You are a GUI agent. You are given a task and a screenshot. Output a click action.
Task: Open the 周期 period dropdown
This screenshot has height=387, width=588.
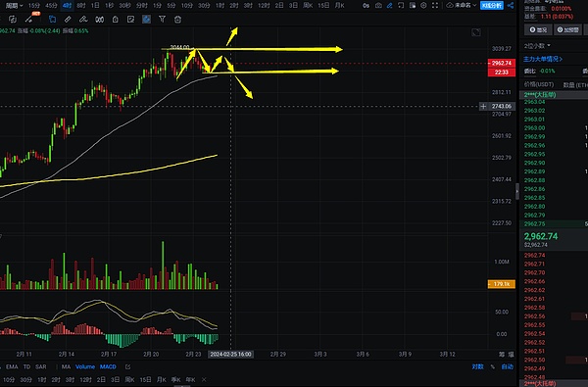tap(14, 5)
